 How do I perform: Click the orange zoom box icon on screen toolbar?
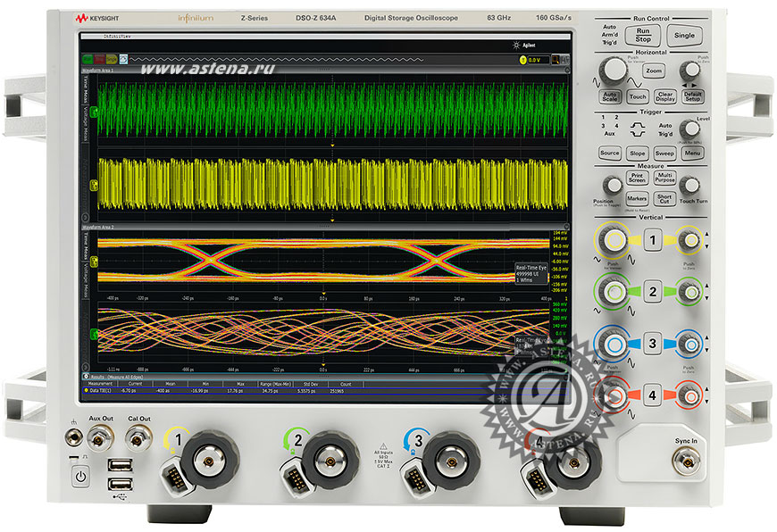tap(556, 60)
